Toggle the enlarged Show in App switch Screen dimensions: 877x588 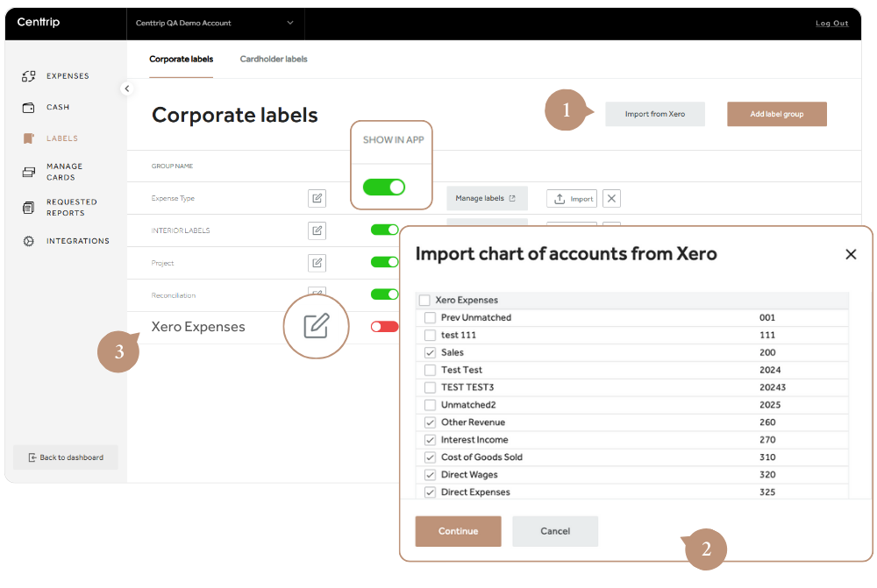[384, 187]
